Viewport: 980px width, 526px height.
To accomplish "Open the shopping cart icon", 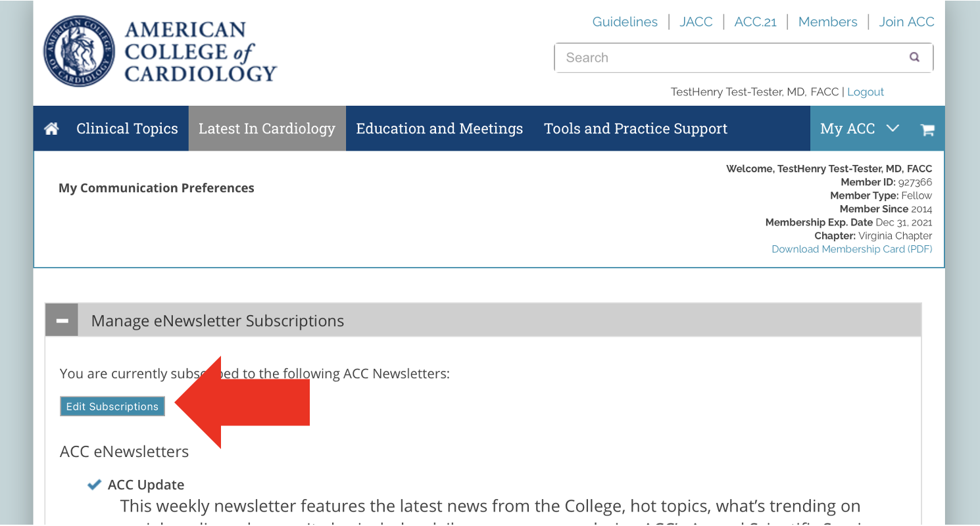I will point(927,130).
